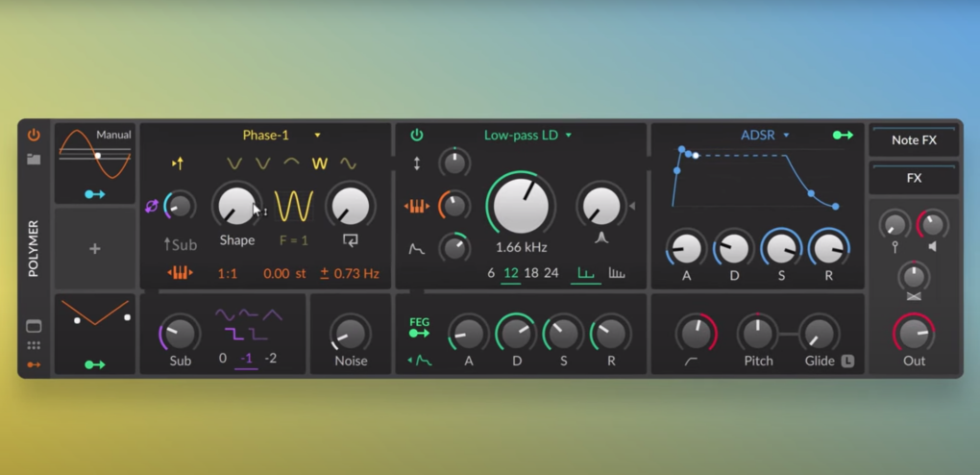Click the 1:1 ratio value
The width and height of the screenshot is (980, 475).
(x=228, y=273)
